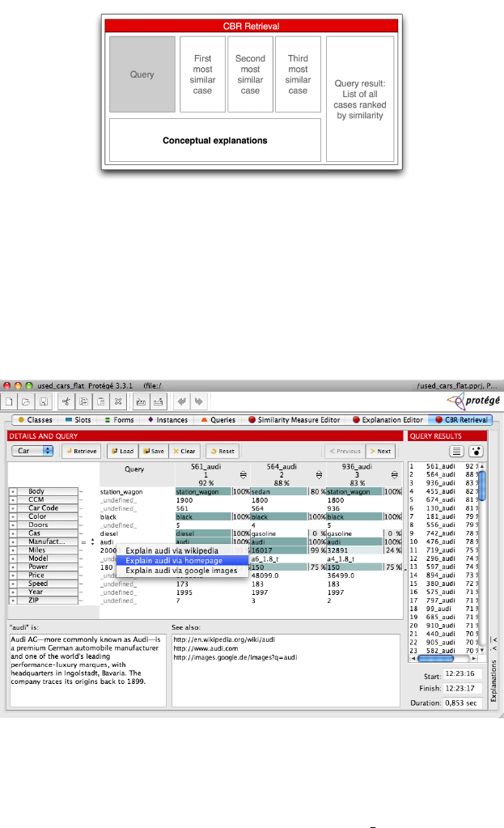The width and height of the screenshot is (504, 828).
Task: Click the up/down arrows icon under 564_audi
Action: 320,475
